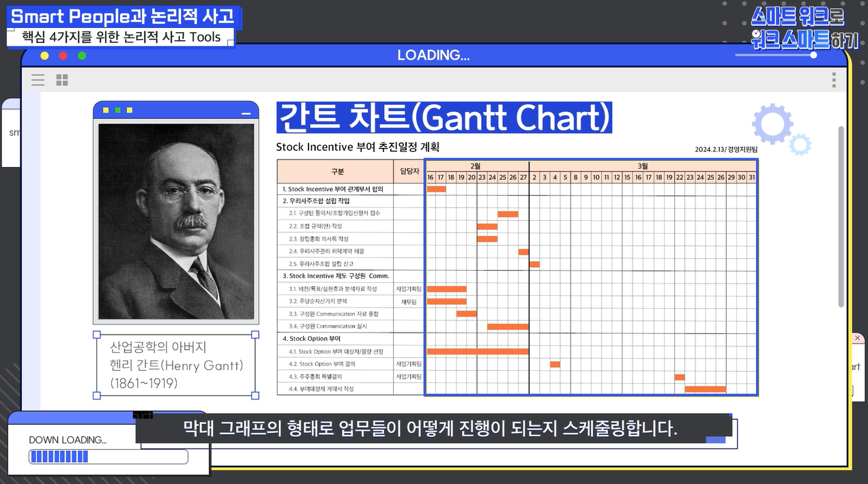
Task: Click the 간트 차트(Gantt Chart) title
Action: click(444, 117)
